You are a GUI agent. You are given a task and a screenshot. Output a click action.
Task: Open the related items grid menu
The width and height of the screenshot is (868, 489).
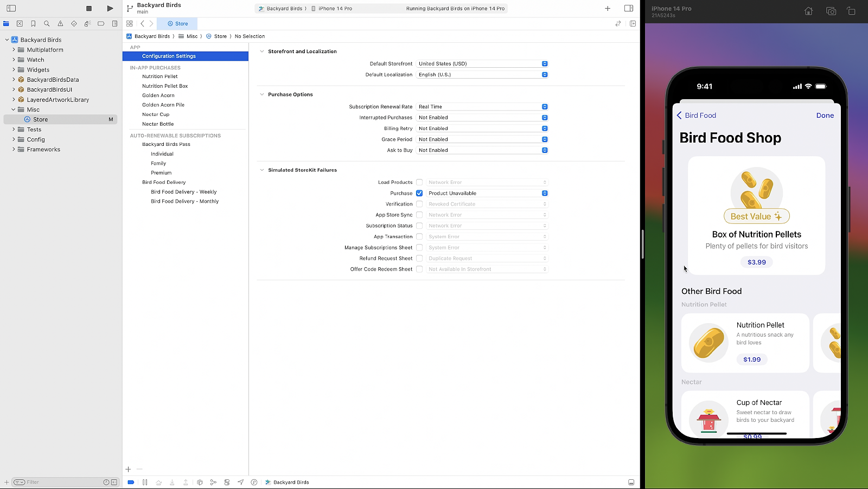(130, 24)
